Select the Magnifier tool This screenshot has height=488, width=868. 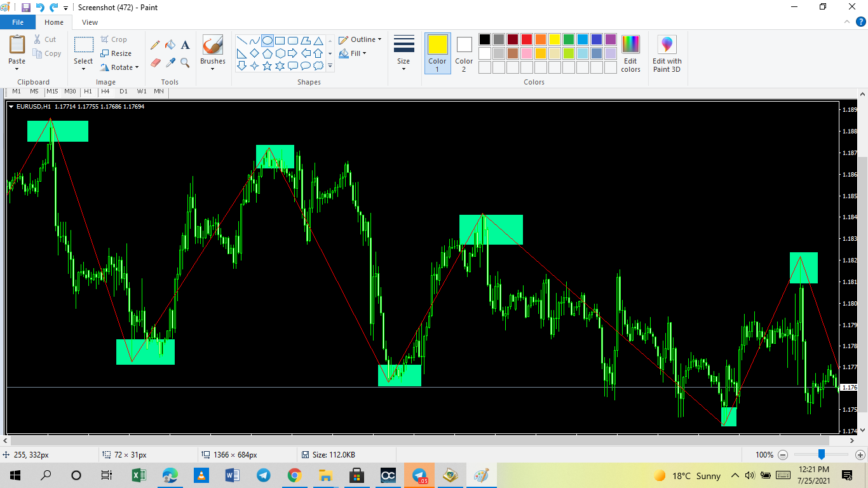pyautogui.click(x=186, y=62)
